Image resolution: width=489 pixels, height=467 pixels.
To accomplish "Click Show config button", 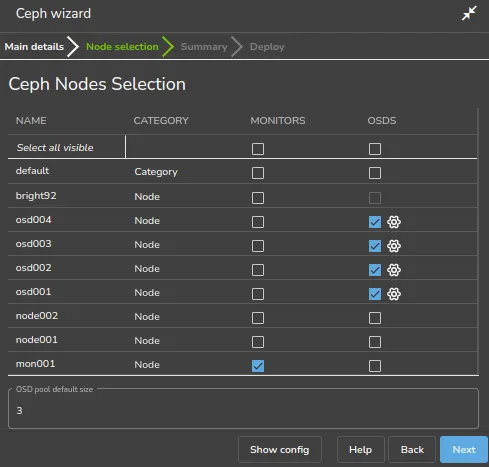I will [280, 450].
